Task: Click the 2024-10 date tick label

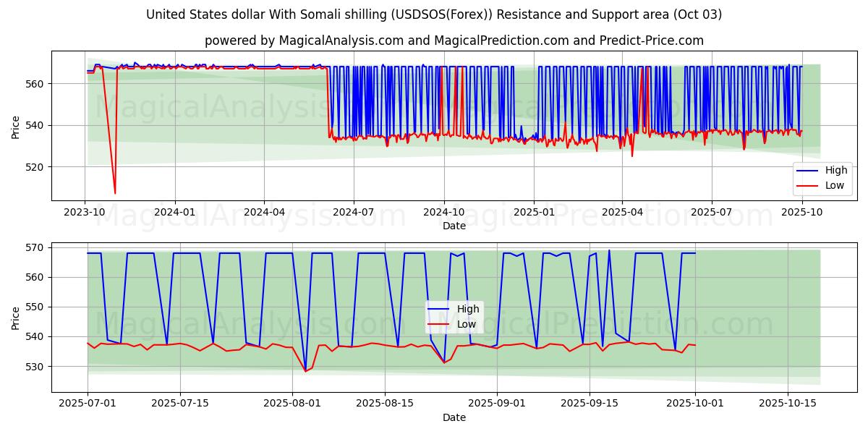Action: 443,213
